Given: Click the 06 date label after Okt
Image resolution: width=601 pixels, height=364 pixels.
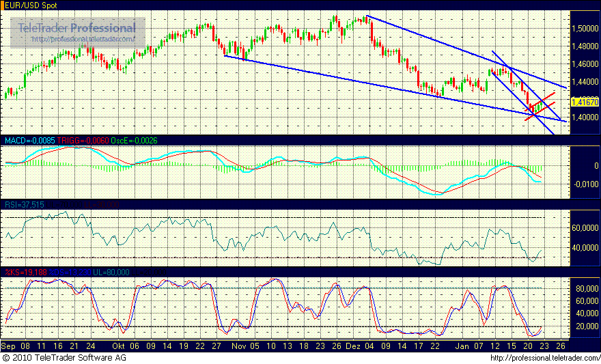Looking at the screenshot, I should tap(135, 346).
